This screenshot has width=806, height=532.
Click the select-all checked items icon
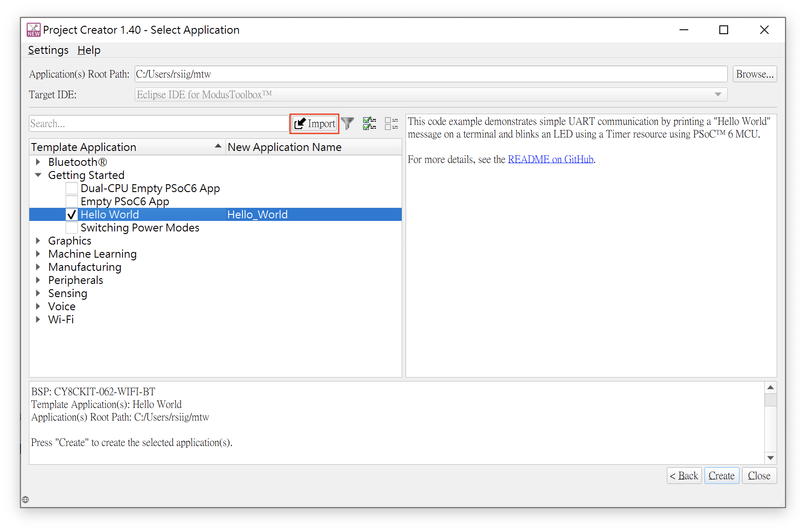coord(369,124)
